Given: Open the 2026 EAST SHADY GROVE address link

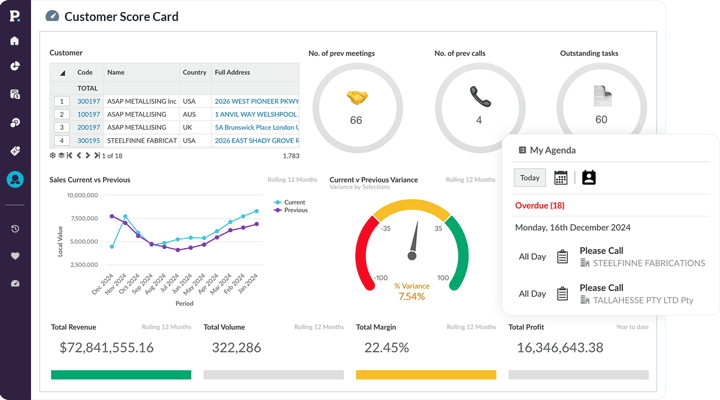Looking at the screenshot, I should pos(257,141).
